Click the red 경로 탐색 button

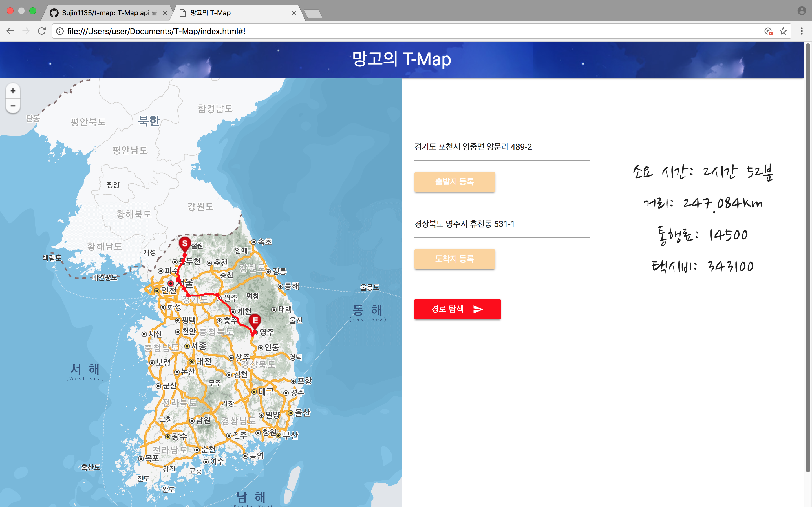tap(457, 309)
